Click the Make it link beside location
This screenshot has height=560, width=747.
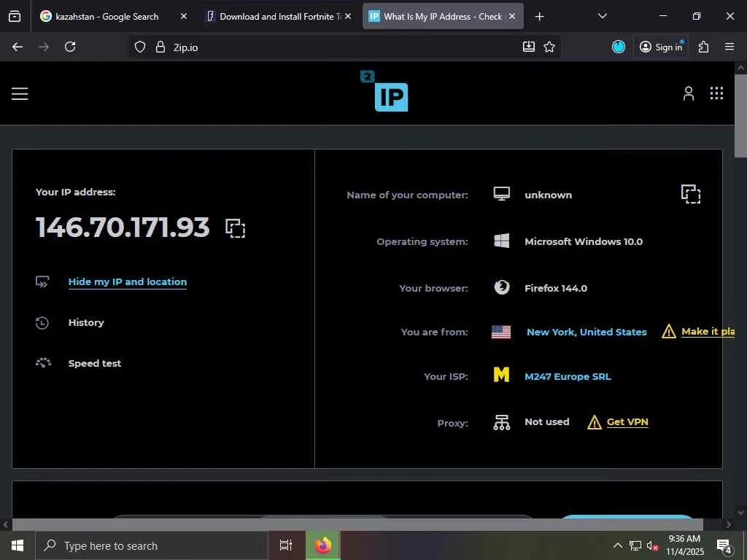(708, 331)
